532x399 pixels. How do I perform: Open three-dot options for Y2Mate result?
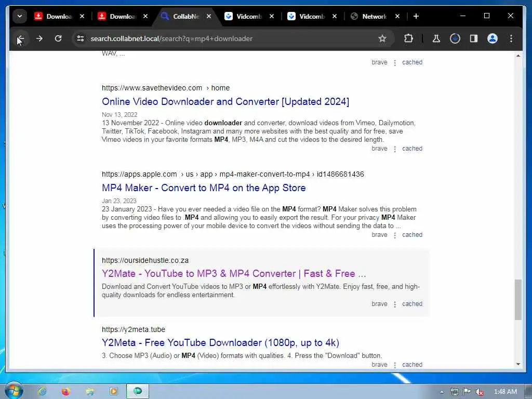point(395,304)
